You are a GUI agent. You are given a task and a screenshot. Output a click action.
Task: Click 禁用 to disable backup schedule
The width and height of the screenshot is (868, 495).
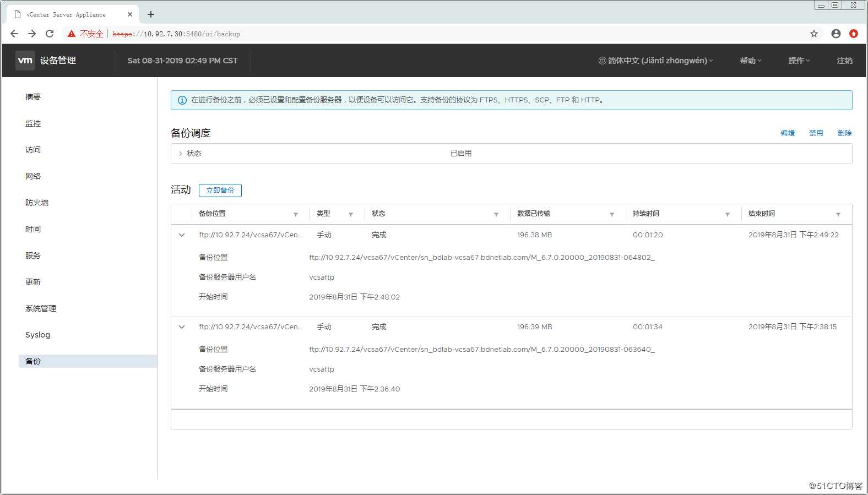pos(816,133)
